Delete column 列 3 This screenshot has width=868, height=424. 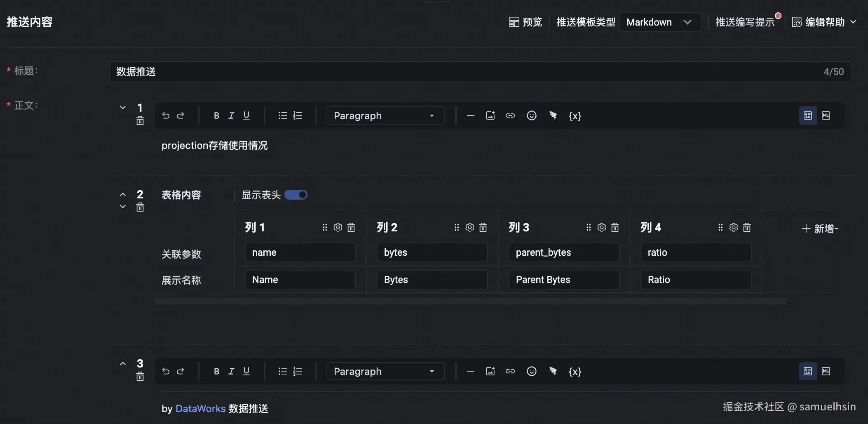(x=615, y=227)
